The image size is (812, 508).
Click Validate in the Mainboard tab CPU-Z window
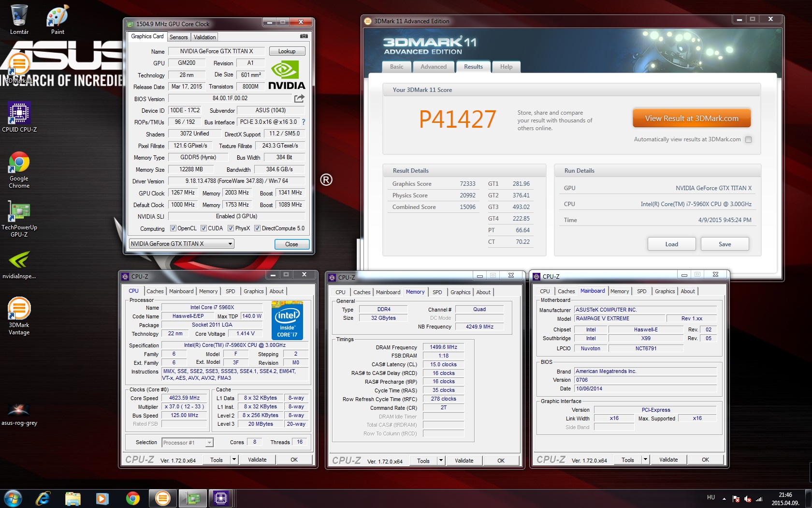click(668, 460)
